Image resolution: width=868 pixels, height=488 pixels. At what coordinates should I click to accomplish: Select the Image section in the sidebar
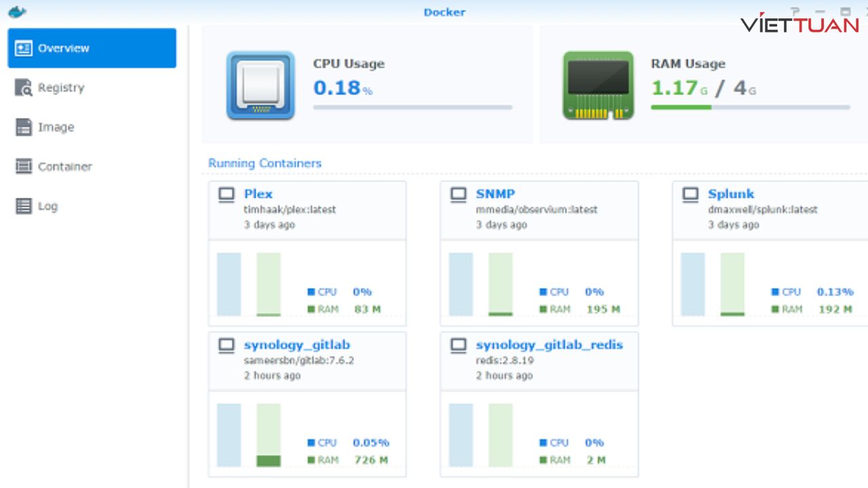tap(56, 127)
